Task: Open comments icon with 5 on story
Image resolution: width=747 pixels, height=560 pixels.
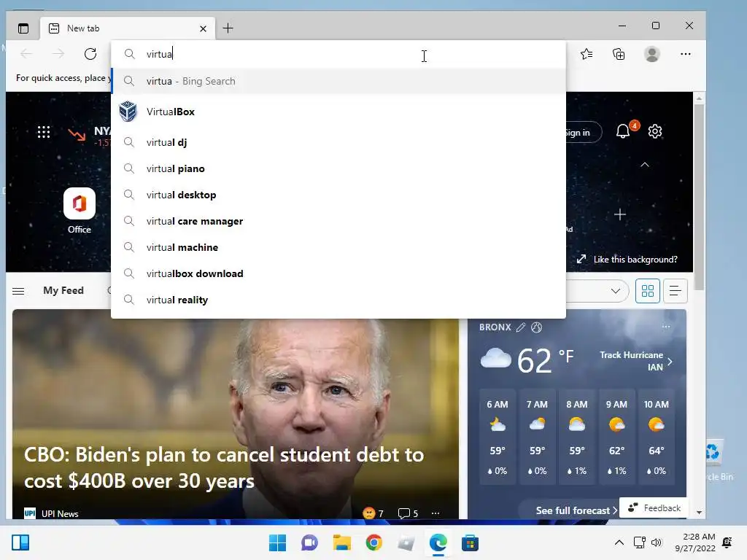Action: (408, 513)
